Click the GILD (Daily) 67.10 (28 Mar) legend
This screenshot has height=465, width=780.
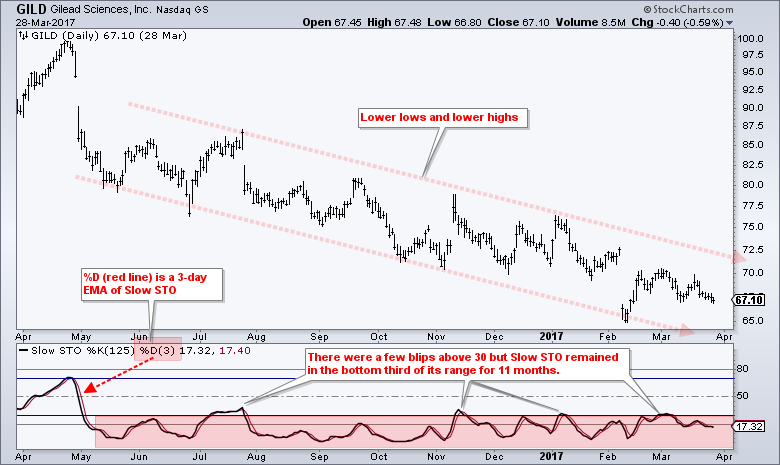click(109, 36)
